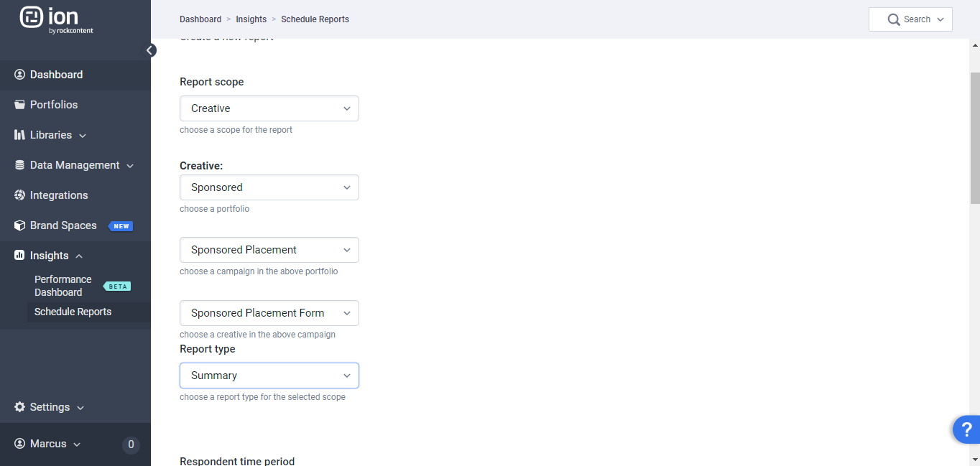Click the Settings gear icon

coord(19,407)
